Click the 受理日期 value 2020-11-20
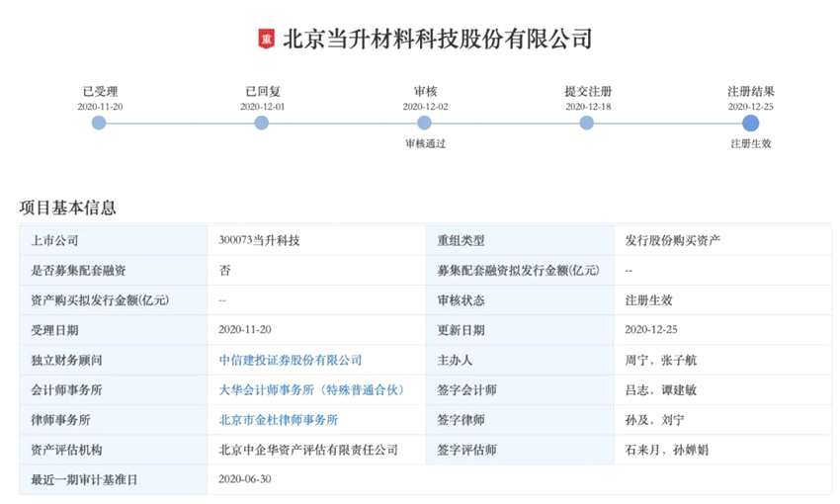Screen dimensions: 840x504 click(245, 329)
